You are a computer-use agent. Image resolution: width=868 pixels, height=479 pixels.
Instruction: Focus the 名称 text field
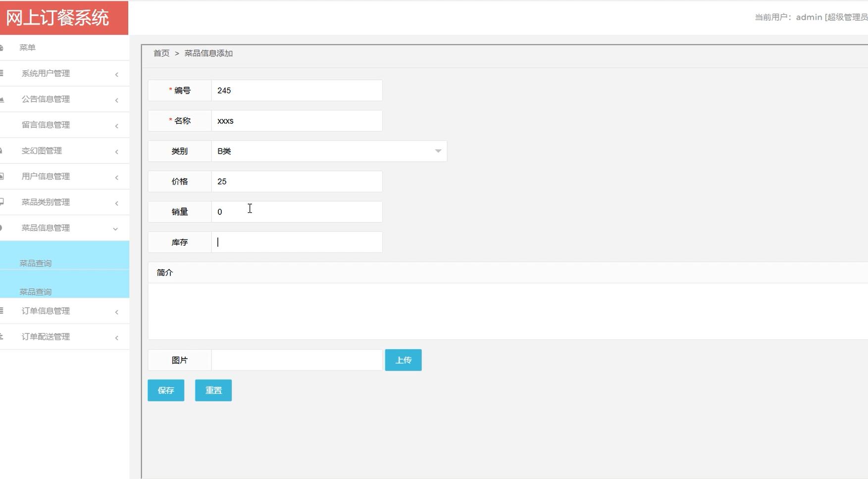point(297,121)
